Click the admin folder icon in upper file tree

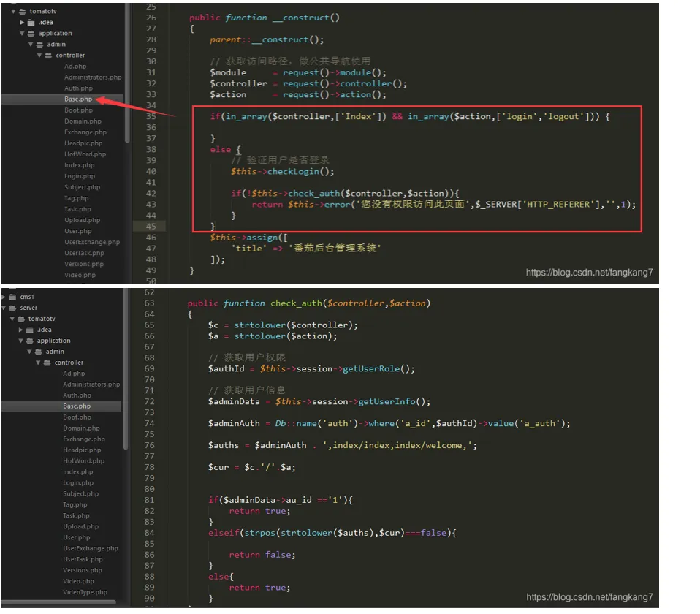coord(39,44)
